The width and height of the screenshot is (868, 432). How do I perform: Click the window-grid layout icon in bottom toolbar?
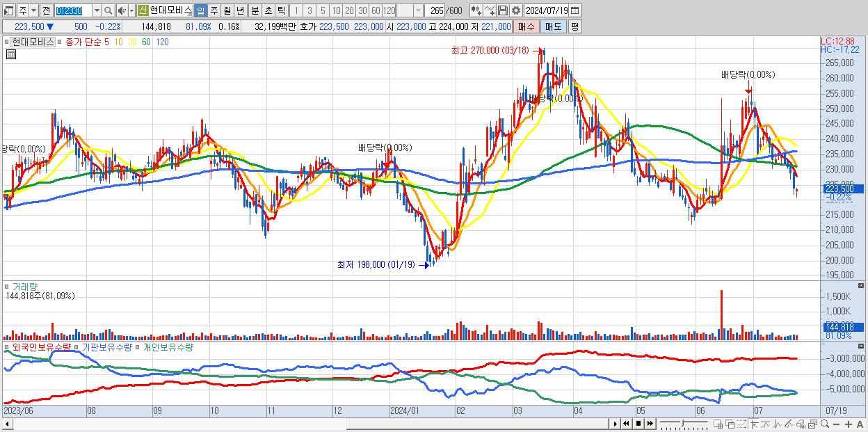718,424
